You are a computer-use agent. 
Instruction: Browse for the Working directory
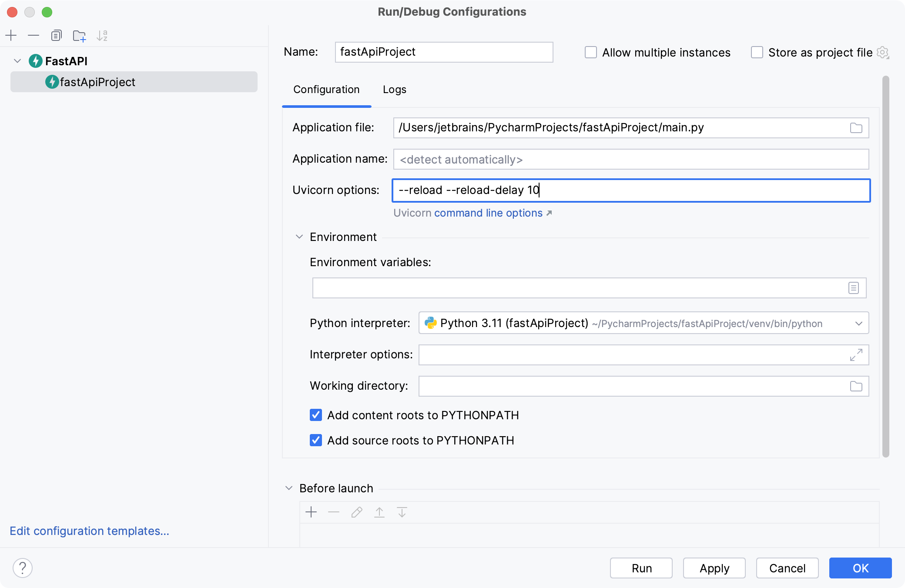(856, 386)
